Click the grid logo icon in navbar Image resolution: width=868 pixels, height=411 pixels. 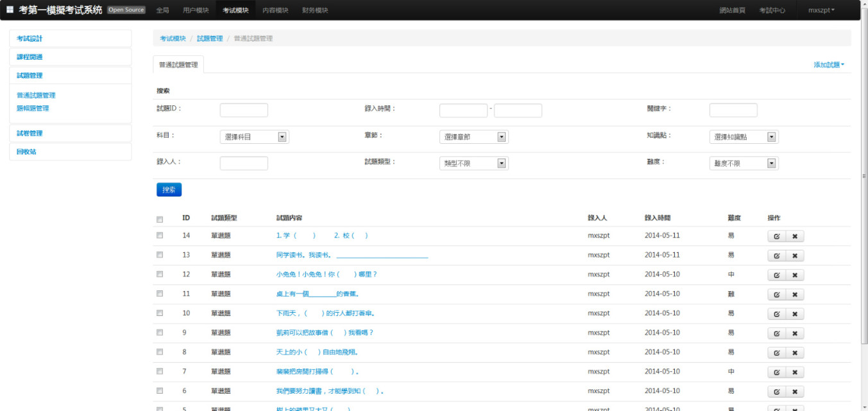pos(10,10)
